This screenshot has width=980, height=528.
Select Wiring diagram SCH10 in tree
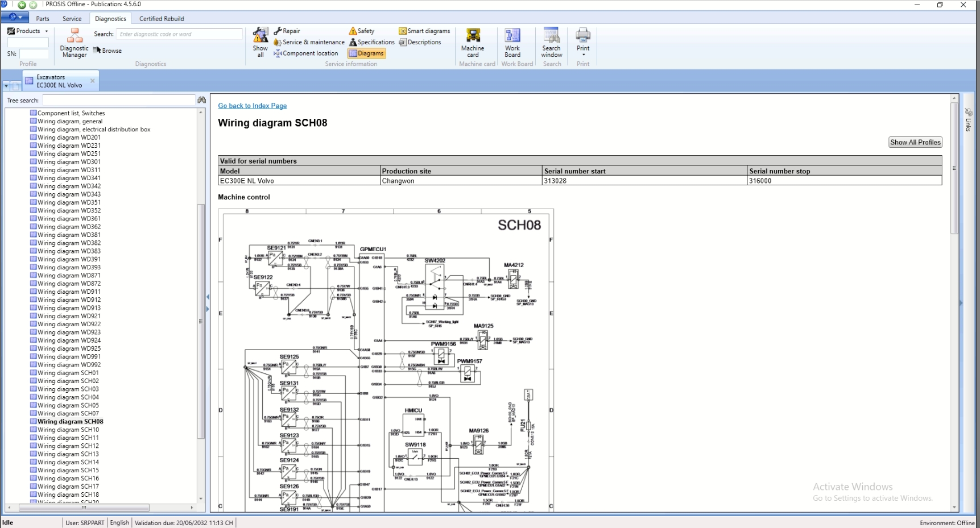68,430
